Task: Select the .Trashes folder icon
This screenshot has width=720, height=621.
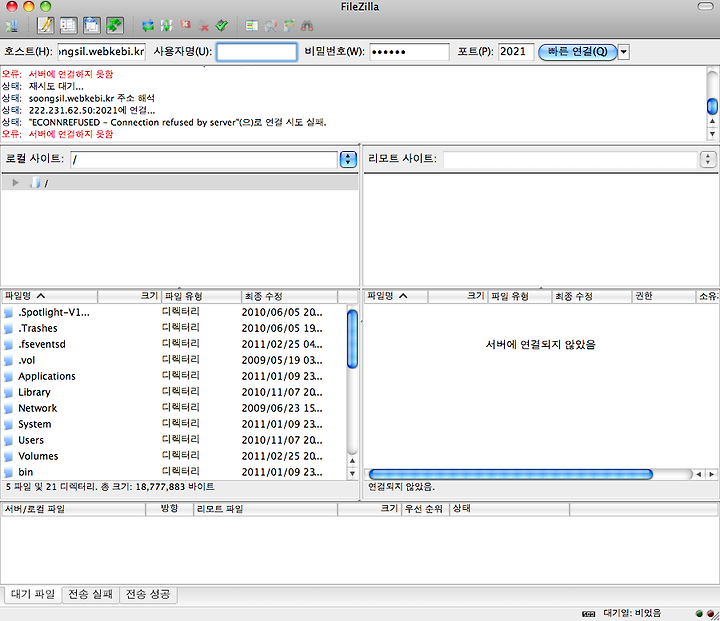Action: 8,329
